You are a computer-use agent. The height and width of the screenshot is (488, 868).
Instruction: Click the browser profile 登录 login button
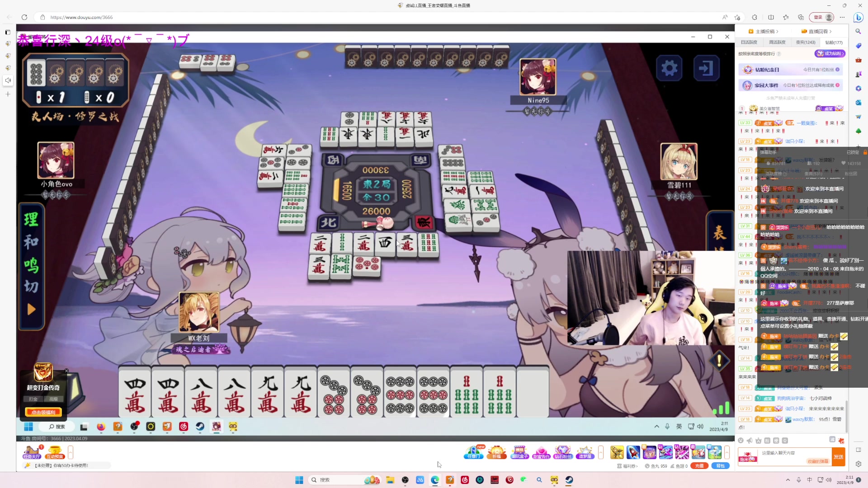coord(822,17)
